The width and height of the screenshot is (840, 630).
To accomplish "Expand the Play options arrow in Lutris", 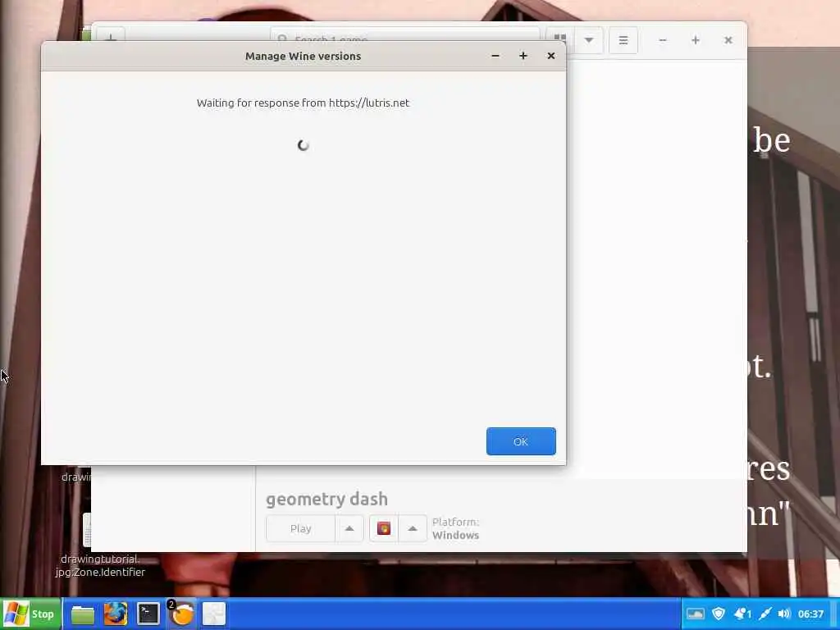I will [x=349, y=529].
